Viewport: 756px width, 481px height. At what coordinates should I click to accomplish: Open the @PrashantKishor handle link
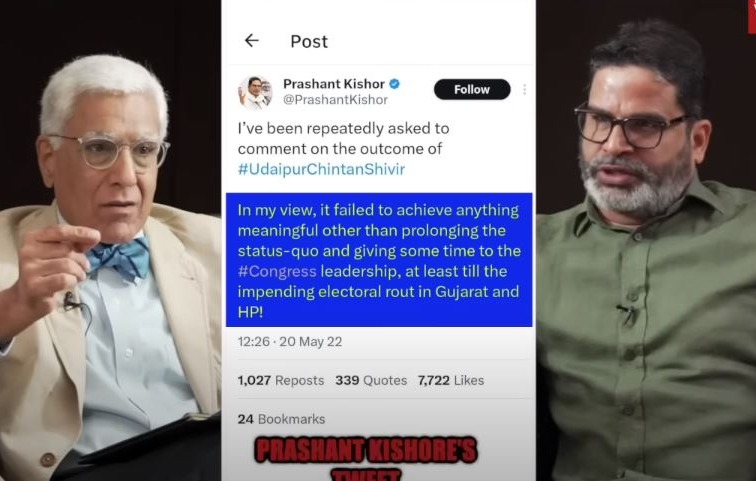pos(335,100)
